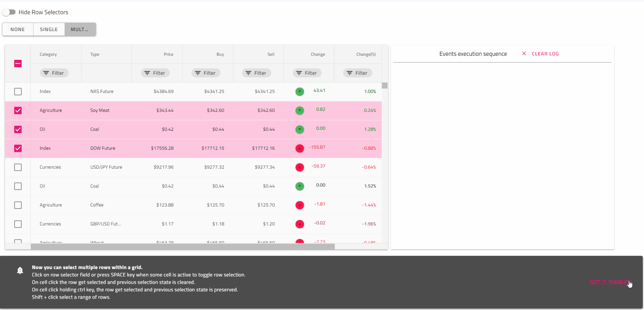Click red down arrow in USD/JPY Future row
644x310 pixels.
299,167
